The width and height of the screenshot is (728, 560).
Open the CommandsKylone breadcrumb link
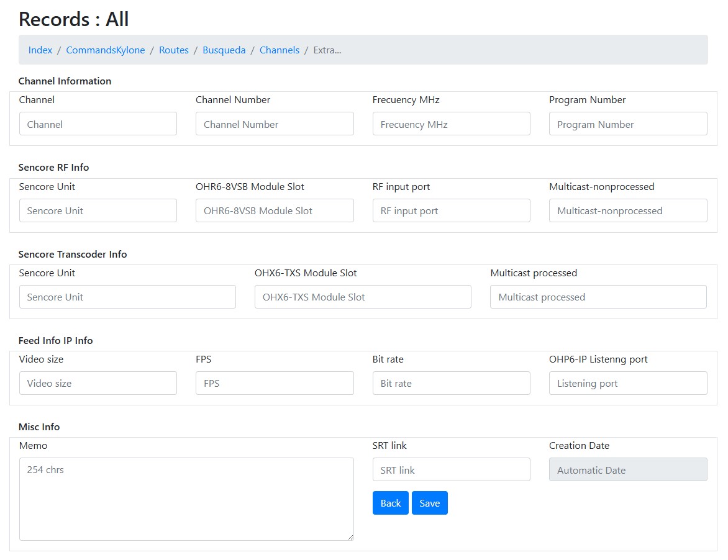point(106,50)
